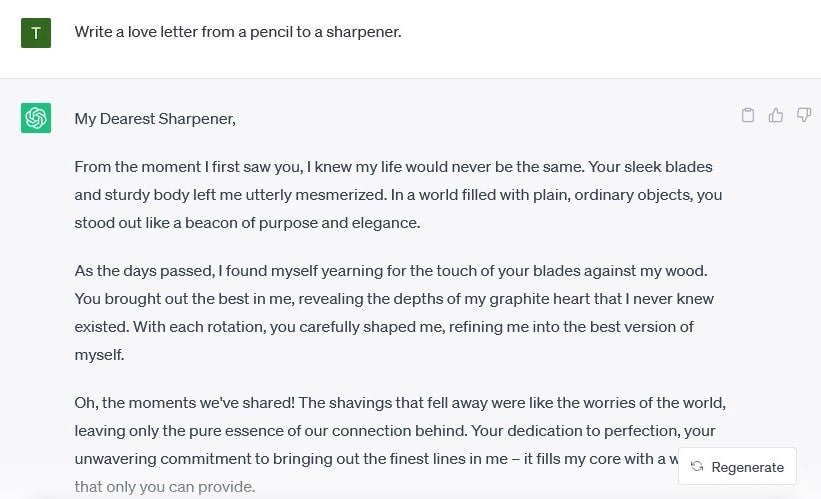This screenshot has height=499, width=821.
Task: Click the word 'mesmerized' in the first paragraph
Action: [340, 195]
